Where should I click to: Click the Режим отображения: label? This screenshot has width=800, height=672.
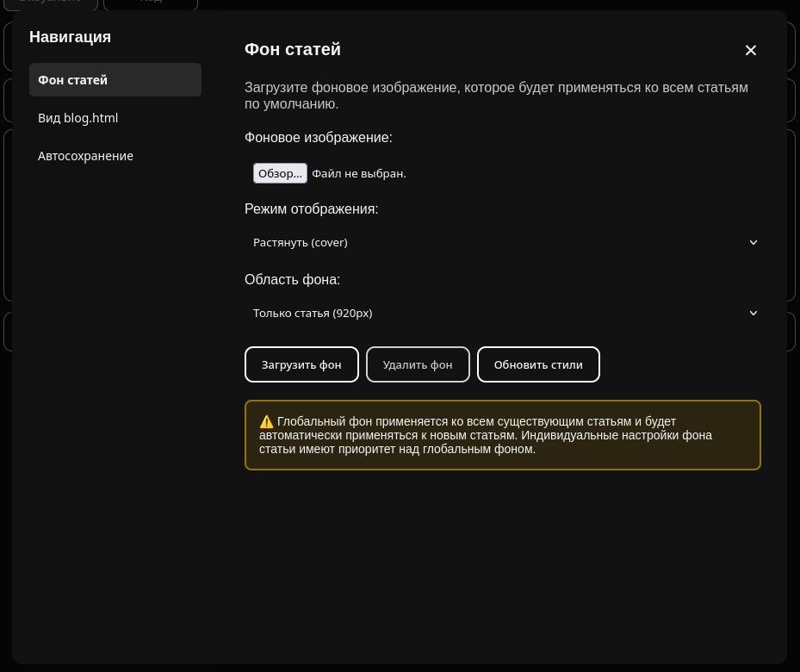point(311,209)
